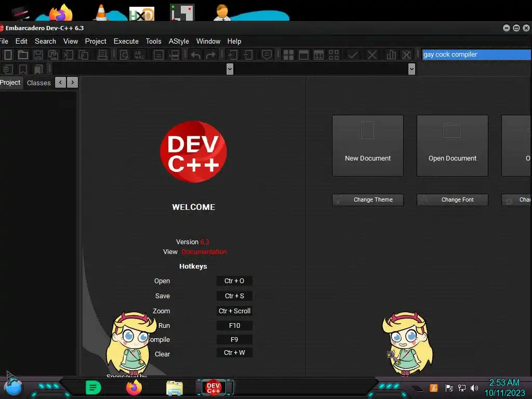Click the Change Font button
This screenshot has width=532, height=399.
(453, 200)
